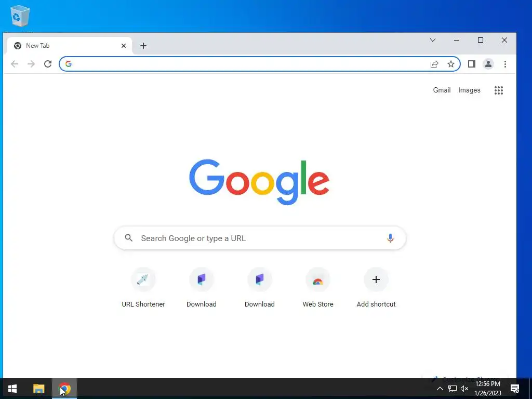The height and width of the screenshot is (399, 532).
Task: Add a new shortcut tile
Action: [x=376, y=288]
